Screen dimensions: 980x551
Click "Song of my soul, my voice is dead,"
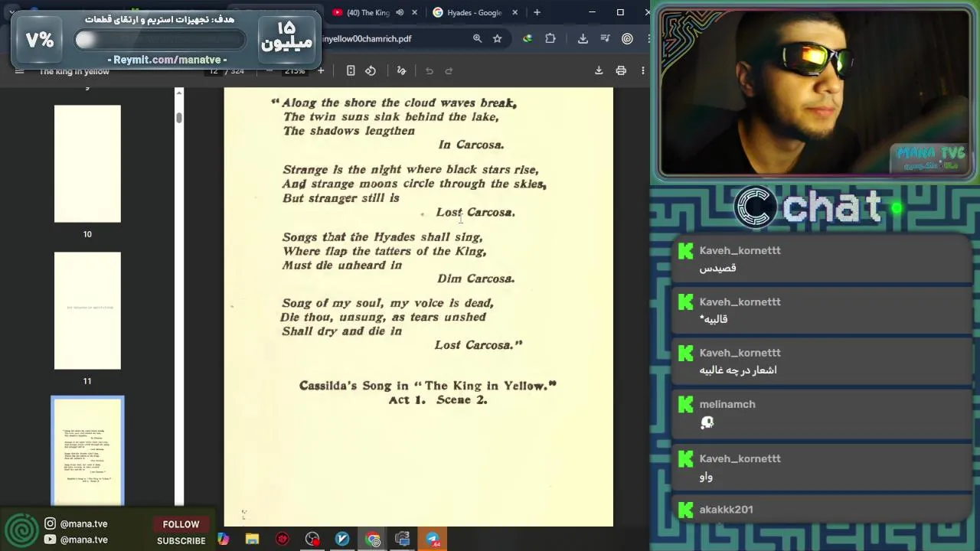(387, 303)
